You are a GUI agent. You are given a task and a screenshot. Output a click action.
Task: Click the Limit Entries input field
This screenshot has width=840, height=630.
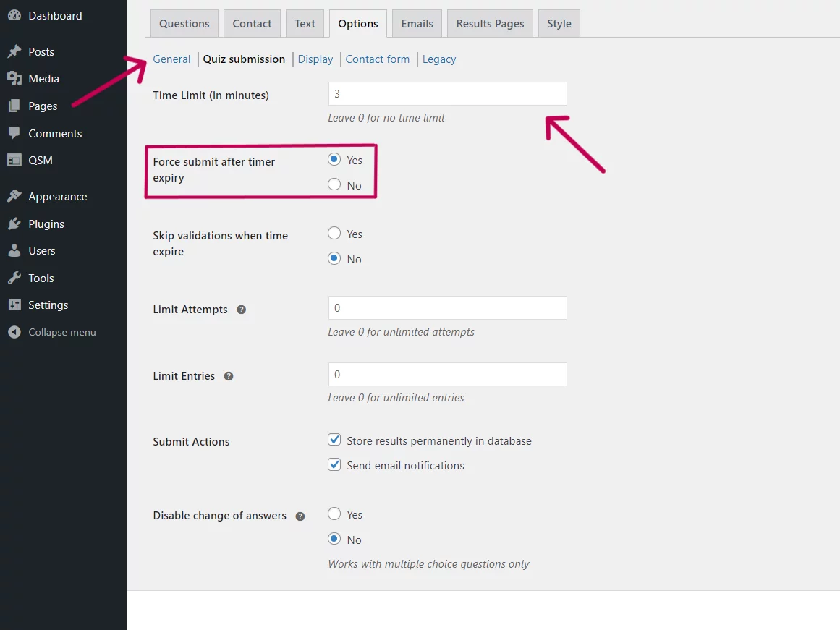(447, 375)
